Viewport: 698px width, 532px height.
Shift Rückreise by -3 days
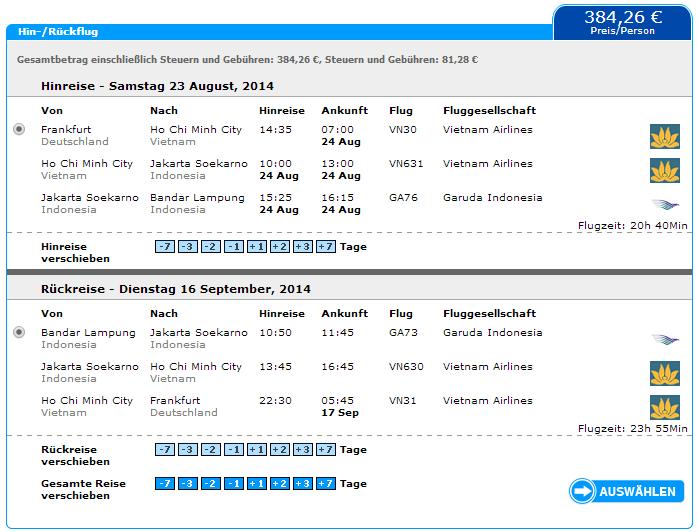[x=188, y=450]
